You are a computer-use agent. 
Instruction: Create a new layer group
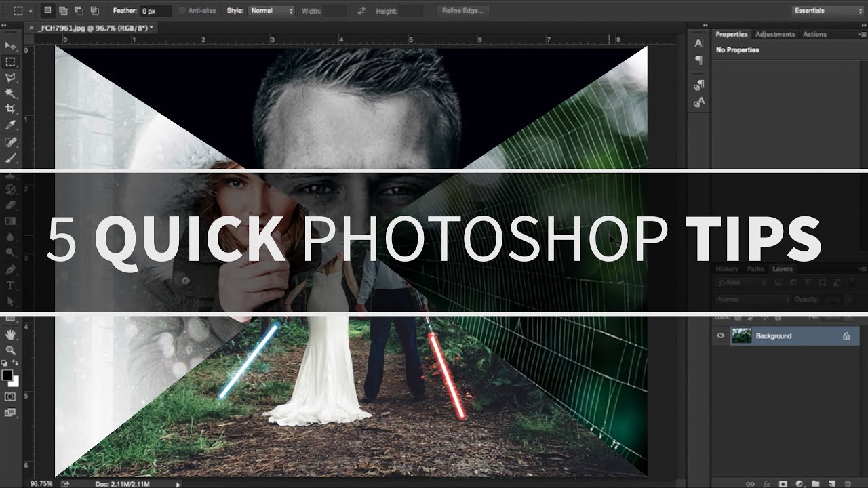(x=816, y=483)
